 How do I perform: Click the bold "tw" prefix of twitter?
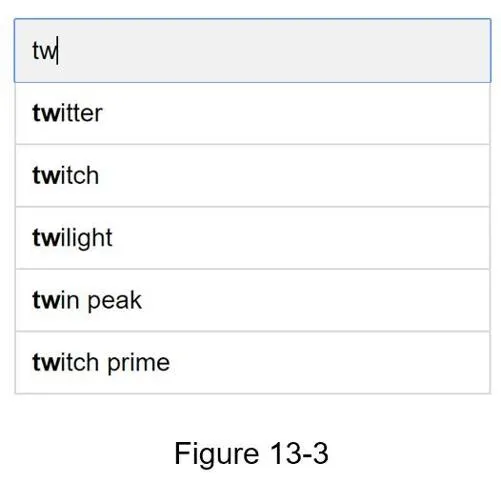(x=46, y=113)
